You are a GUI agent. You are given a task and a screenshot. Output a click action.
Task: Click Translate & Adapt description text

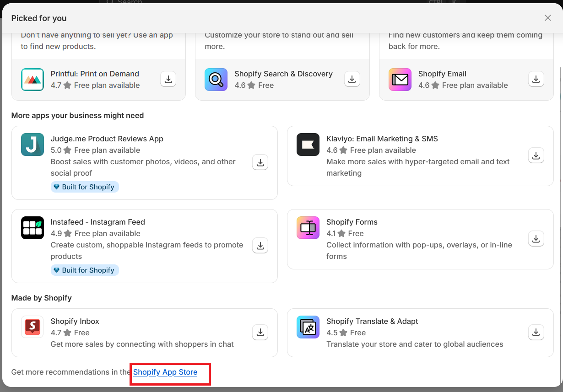point(415,344)
